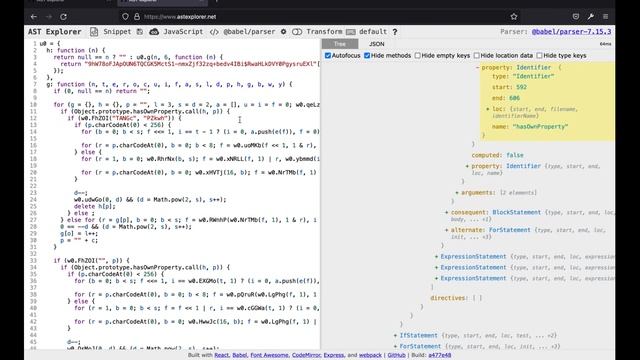
Task: Expand the IfStatement node
Action: pyautogui.click(x=395, y=336)
